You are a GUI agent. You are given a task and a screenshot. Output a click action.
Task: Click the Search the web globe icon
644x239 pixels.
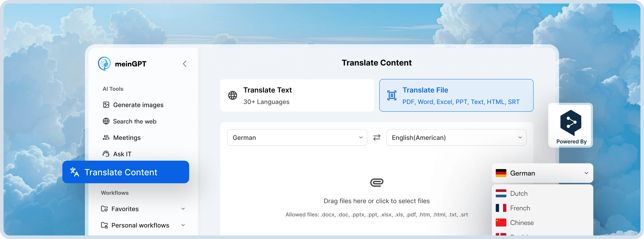[x=106, y=121]
